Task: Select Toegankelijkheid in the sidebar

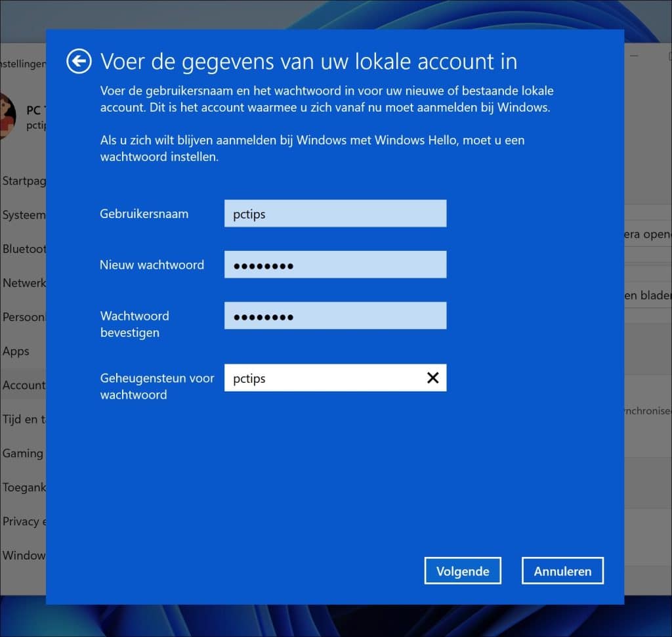Action: tap(22, 487)
